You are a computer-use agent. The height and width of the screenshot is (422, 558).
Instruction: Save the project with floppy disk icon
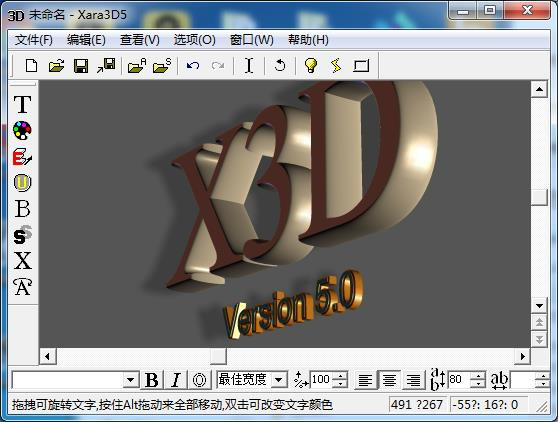[81, 66]
